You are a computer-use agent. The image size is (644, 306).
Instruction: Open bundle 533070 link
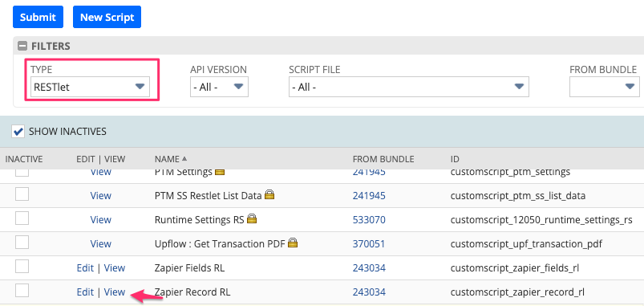369,220
